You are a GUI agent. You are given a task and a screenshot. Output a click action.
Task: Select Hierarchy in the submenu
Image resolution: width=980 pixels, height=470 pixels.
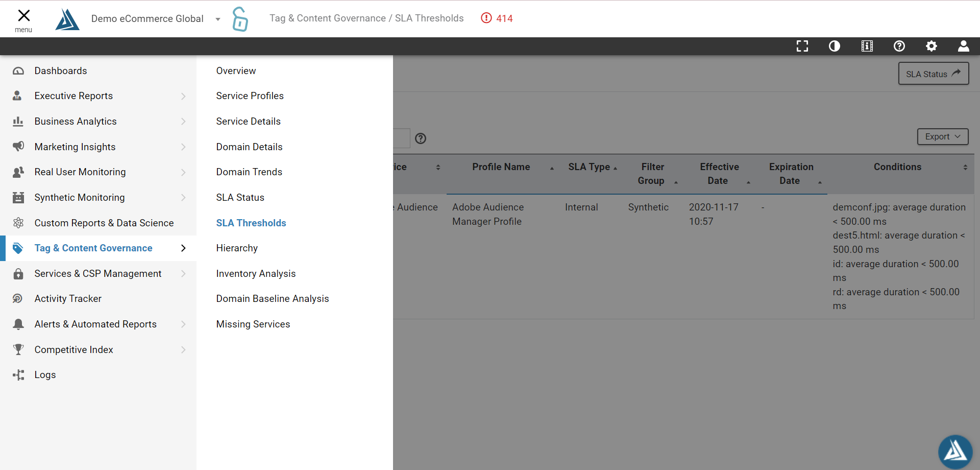(x=237, y=248)
